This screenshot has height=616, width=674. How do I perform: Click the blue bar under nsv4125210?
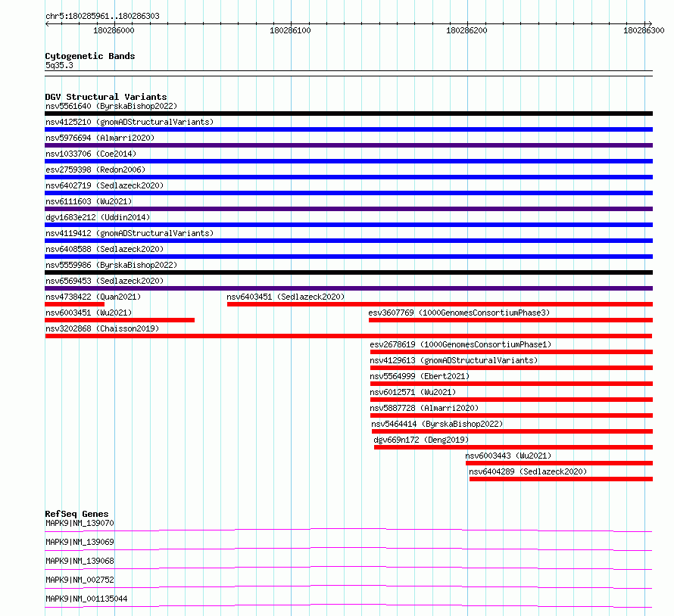point(348,129)
